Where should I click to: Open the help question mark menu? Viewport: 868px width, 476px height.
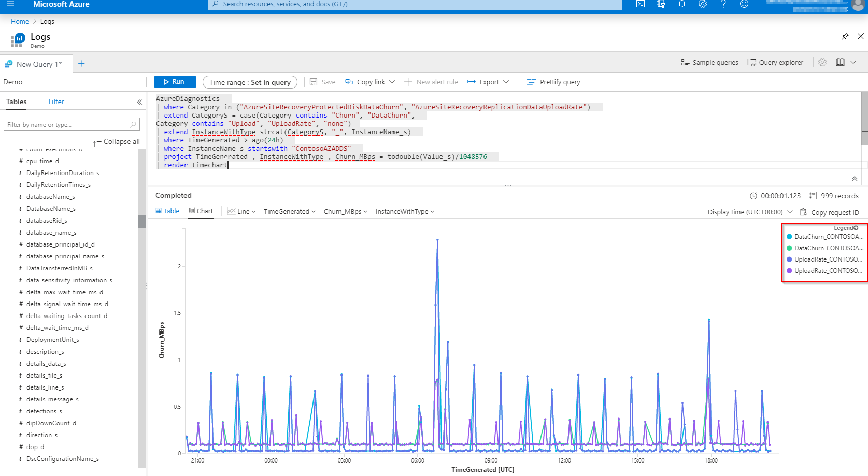[723, 4]
